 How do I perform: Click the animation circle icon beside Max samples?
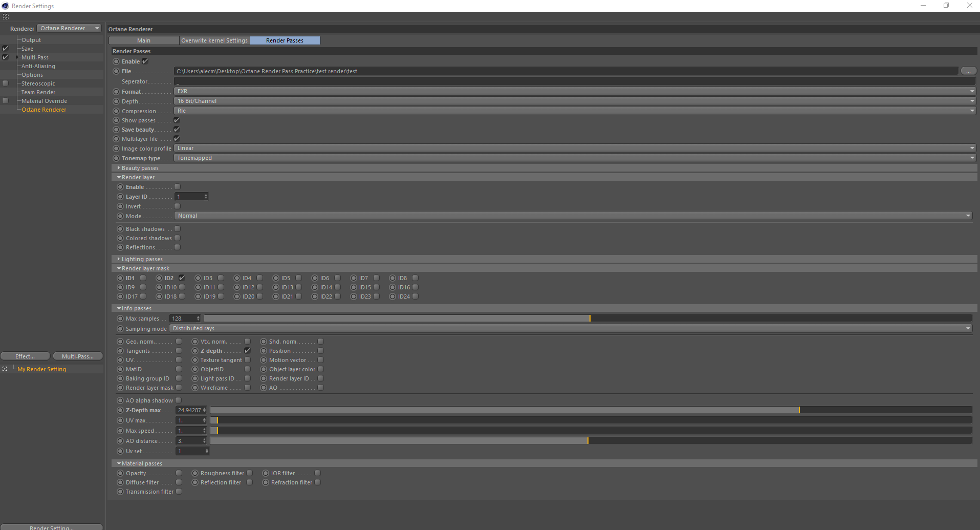pyautogui.click(x=120, y=319)
